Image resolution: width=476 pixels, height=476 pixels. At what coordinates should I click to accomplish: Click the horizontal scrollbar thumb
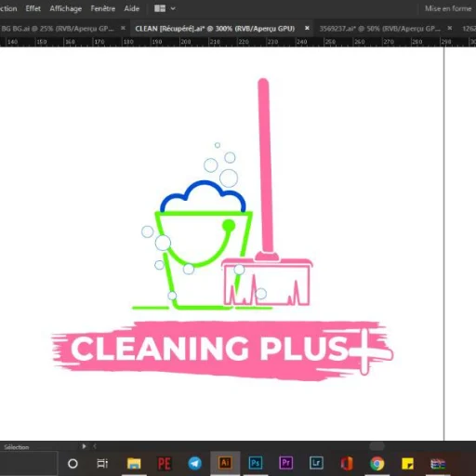[x=377, y=446]
